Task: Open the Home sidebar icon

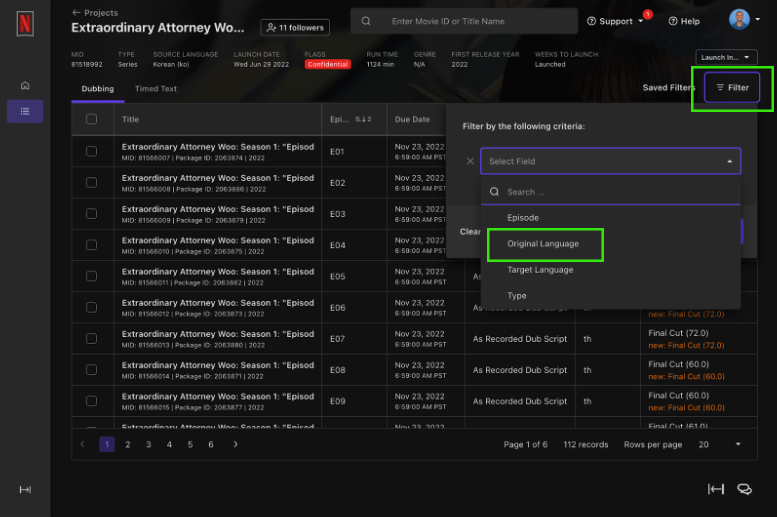Action: [25, 85]
